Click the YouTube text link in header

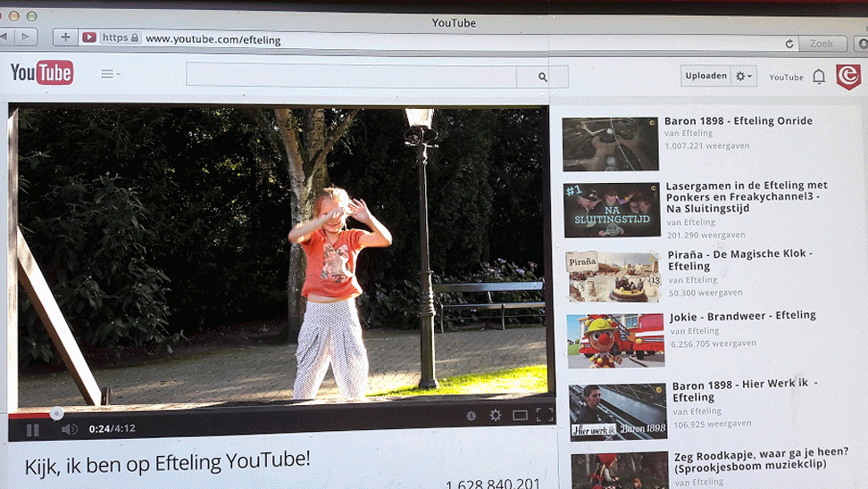click(x=786, y=77)
